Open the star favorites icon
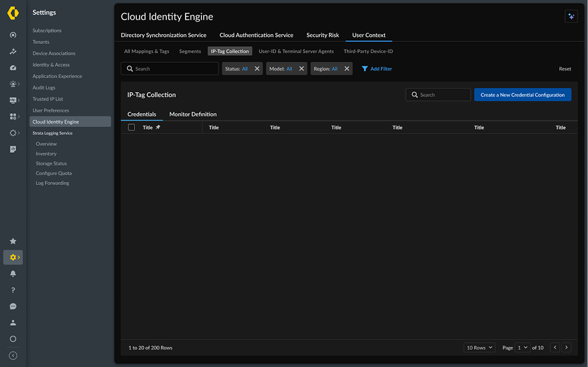Viewport: 588px width, 367px height. click(13, 241)
